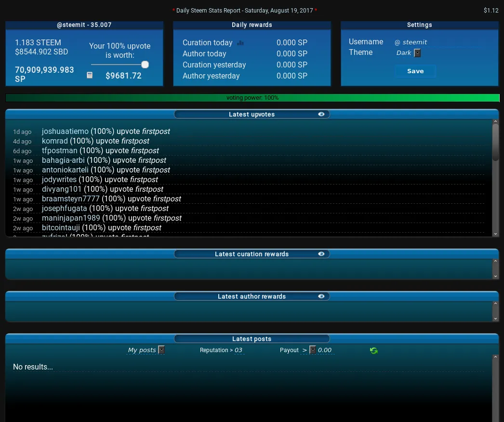The height and width of the screenshot is (422, 504).
Task: Toggle visibility of Latest author rewards
Action: click(321, 296)
